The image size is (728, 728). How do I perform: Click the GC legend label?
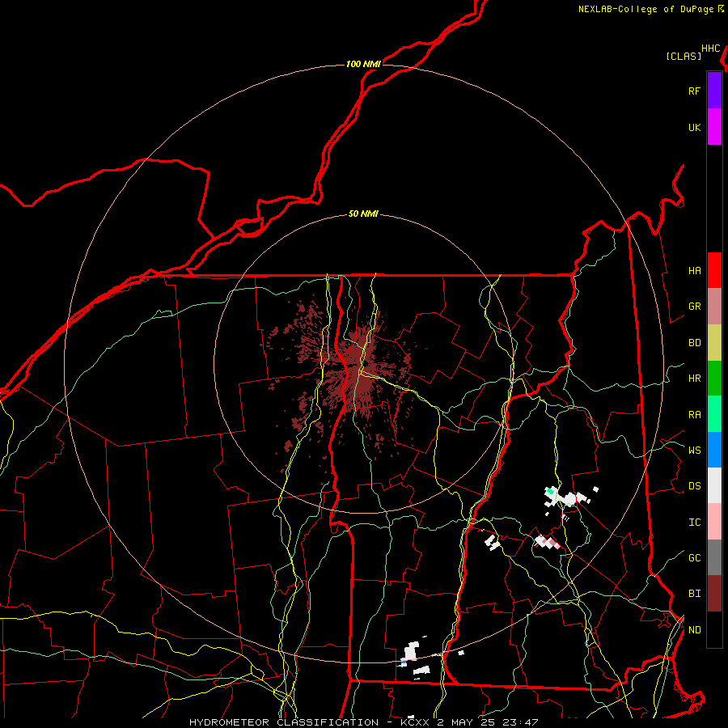tap(694, 558)
